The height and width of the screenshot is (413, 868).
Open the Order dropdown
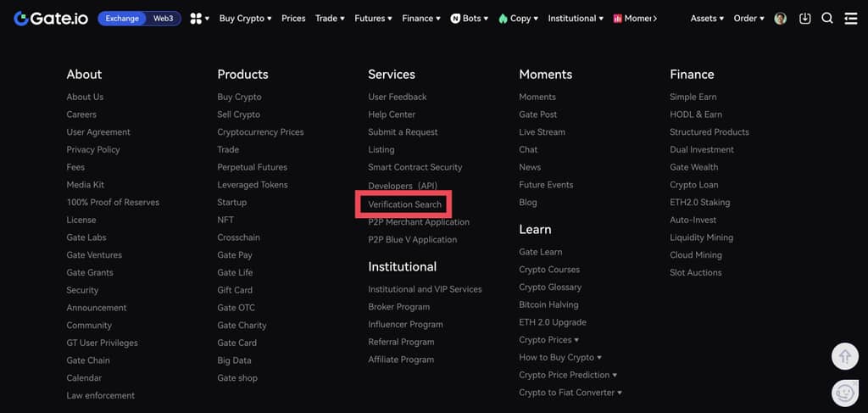pos(748,18)
